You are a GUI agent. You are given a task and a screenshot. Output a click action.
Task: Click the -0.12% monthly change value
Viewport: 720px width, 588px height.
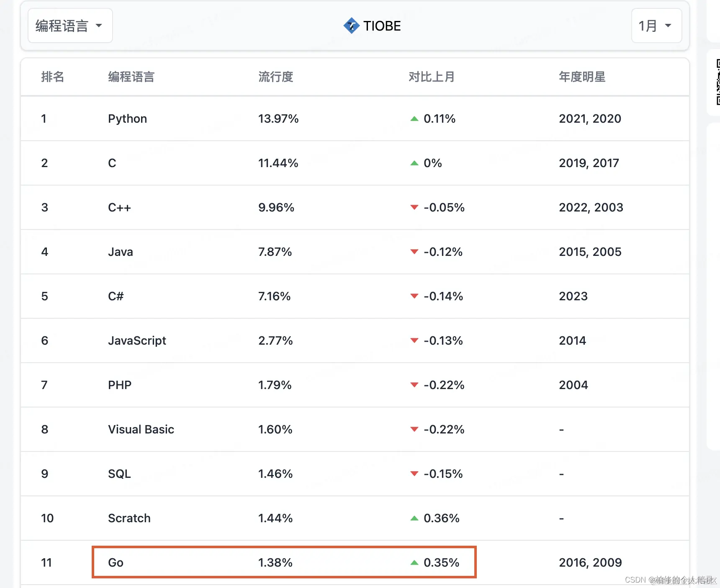[x=443, y=252]
